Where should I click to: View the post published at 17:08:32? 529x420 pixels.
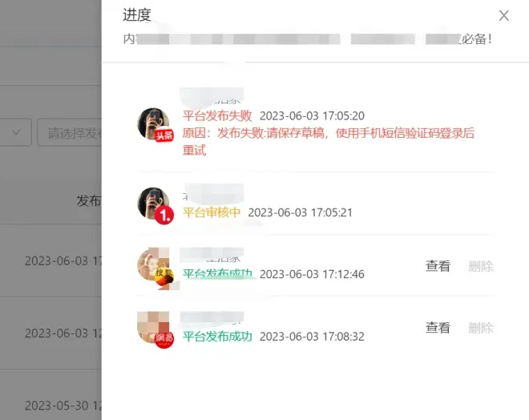438,328
